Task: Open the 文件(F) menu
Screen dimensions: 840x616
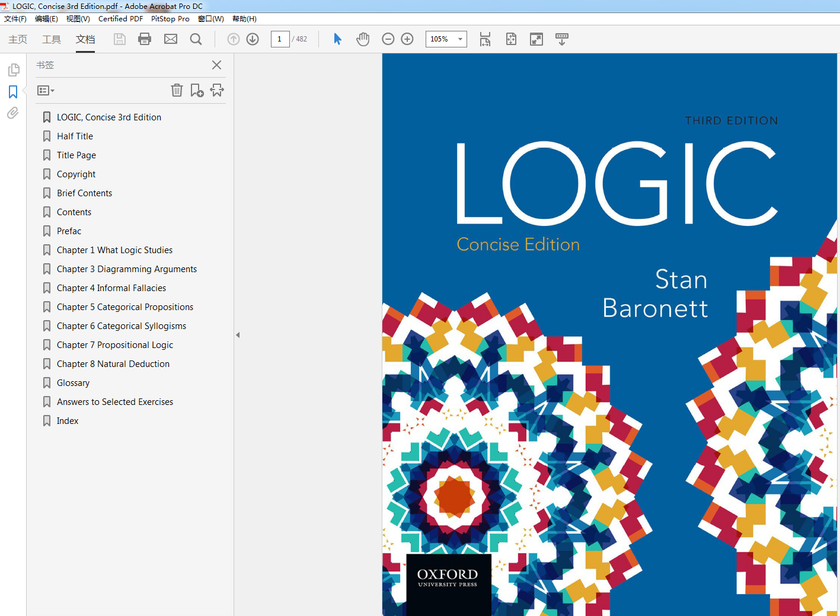Action: pos(15,19)
